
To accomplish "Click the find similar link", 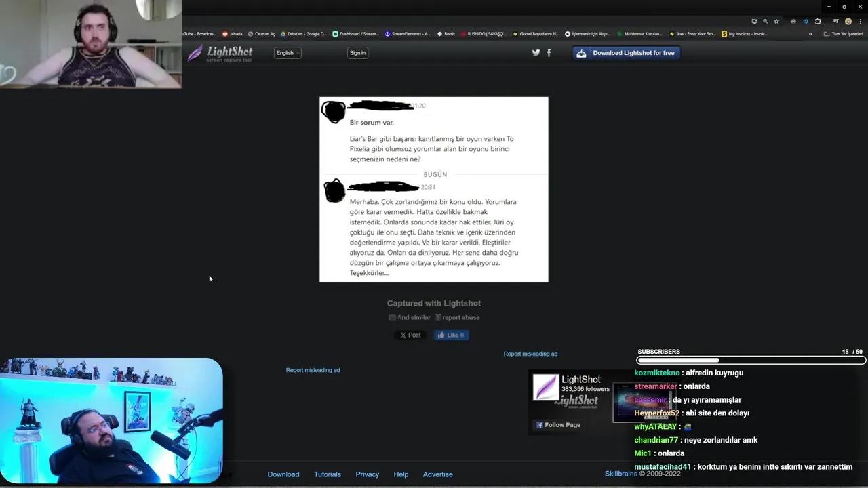I will [410, 317].
